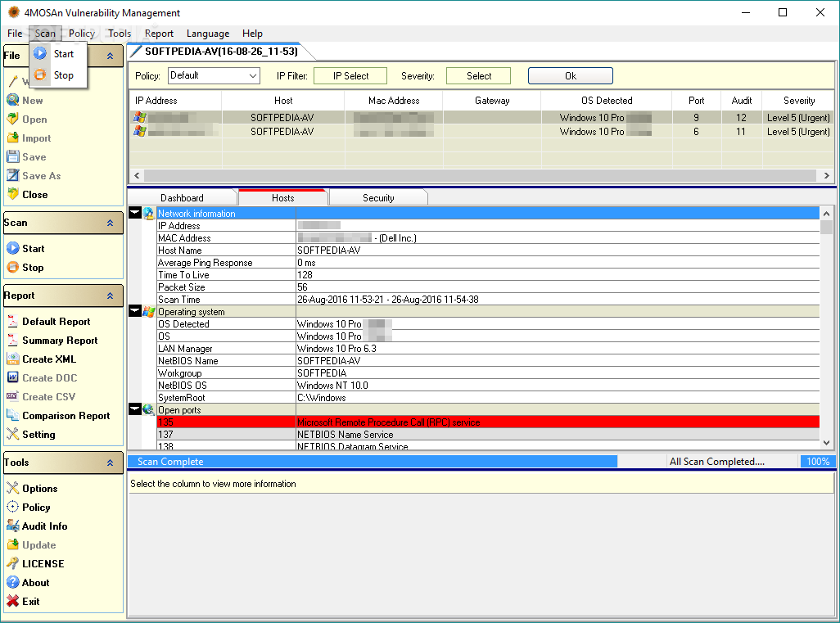Open Audit Info in the Tools panel
The height and width of the screenshot is (623, 840).
[x=37, y=526]
